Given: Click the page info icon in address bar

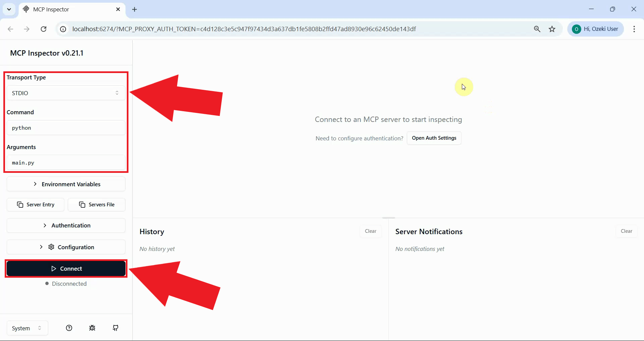Looking at the screenshot, I should (63, 29).
